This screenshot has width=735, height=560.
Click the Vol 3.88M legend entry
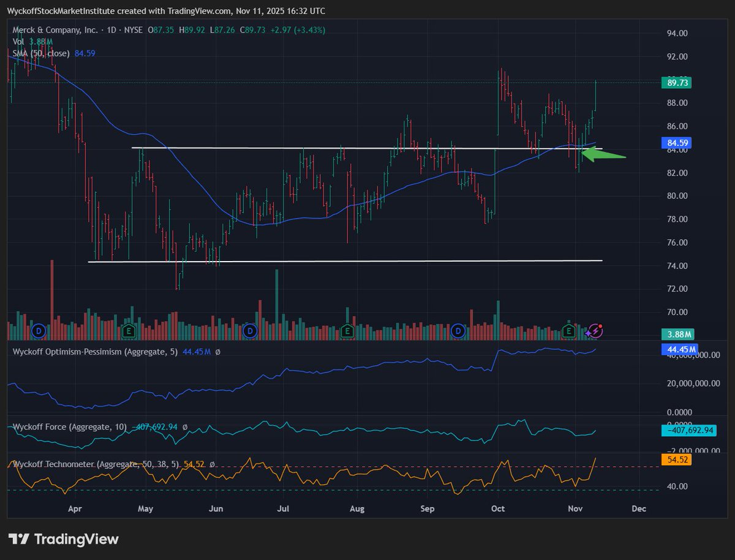[33, 42]
